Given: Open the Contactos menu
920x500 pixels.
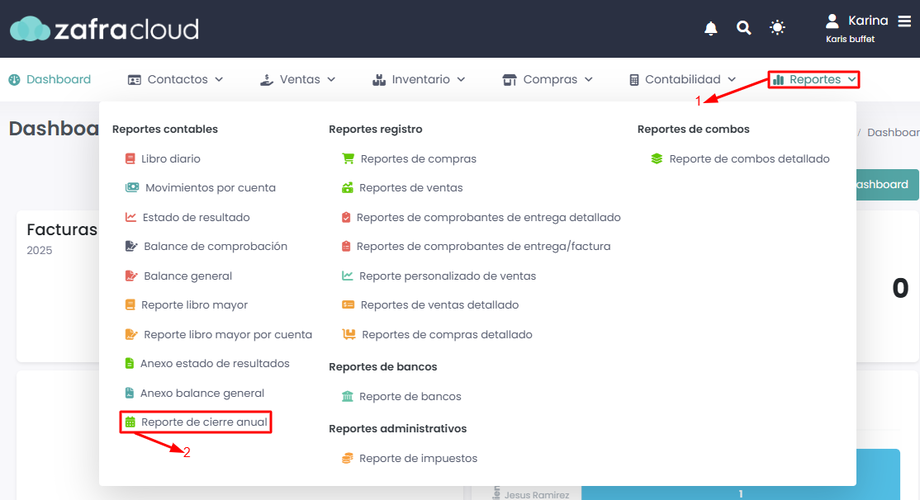Looking at the screenshot, I should click(175, 79).
